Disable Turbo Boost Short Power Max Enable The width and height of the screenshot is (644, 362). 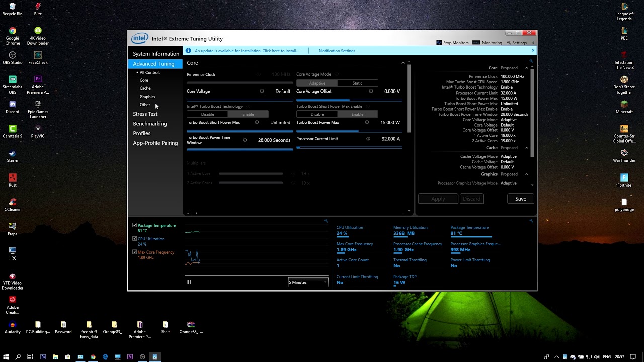317,114
